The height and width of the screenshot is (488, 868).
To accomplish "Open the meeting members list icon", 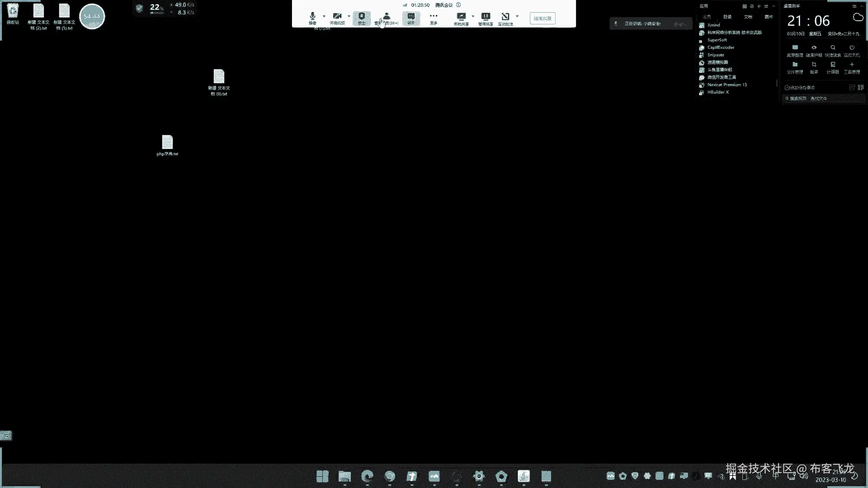I will click(x=387, y=17).
